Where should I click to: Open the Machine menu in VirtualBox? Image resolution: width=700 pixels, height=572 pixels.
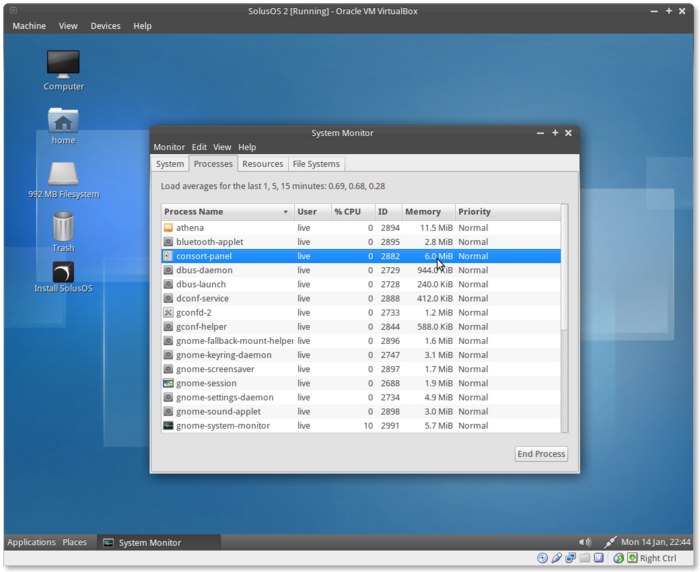pyautogui.click(x=29, y=26)
